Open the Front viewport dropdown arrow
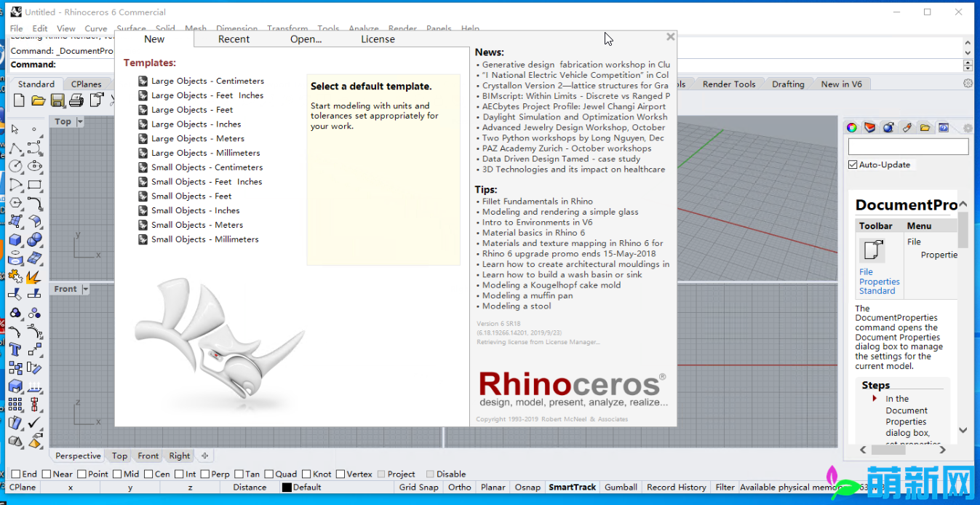This screenshot has height=505, width=980. (85, 289)
